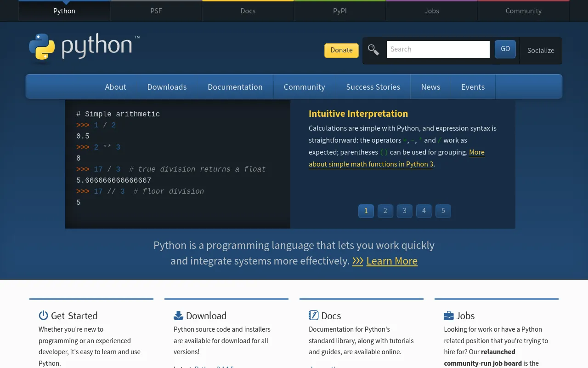Open the Community main nav menu
The width and height of the screenshot is (588, 368).
point(305,87)
